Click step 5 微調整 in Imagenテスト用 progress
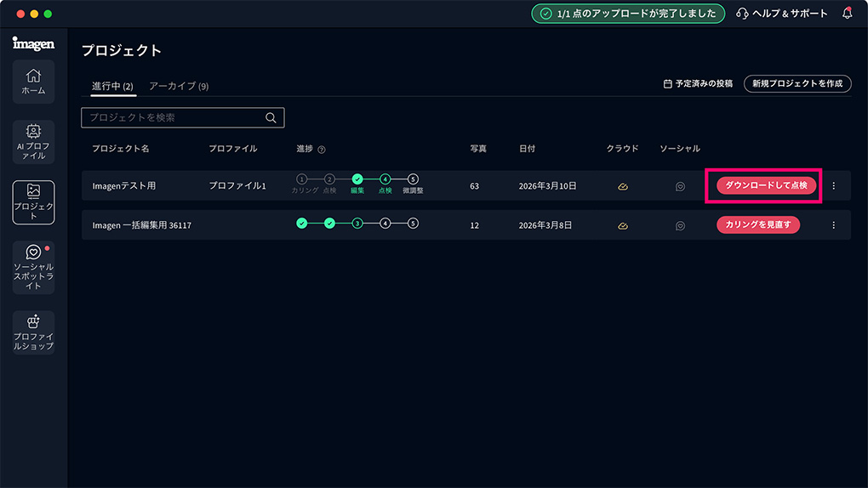Viewport: 868px width, 488px height. point(413,179)
